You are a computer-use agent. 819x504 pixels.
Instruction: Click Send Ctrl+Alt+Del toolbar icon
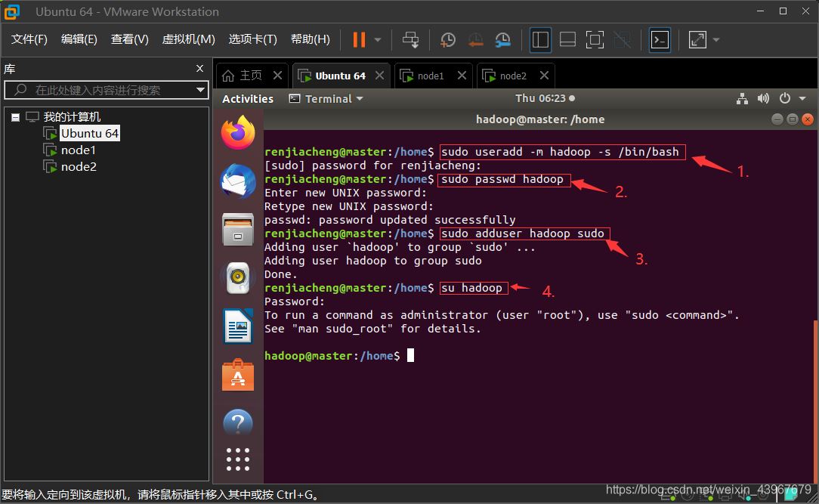[410, 39]
